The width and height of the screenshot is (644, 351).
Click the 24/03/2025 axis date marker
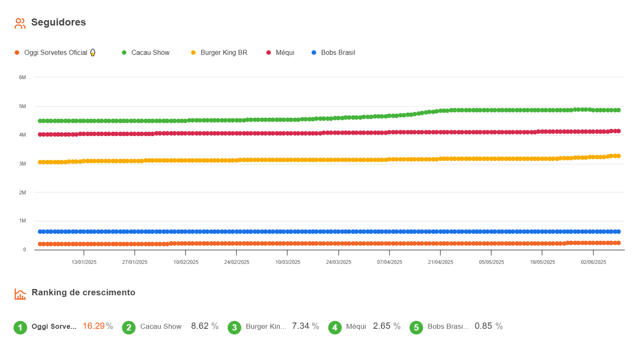[x=338, y=262]
